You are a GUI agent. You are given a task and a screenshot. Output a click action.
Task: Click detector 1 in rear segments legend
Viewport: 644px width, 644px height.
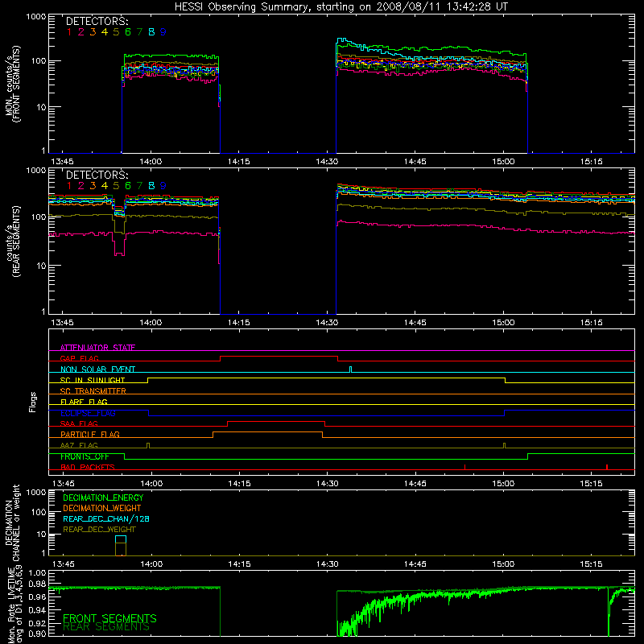(x=69, y=186)
